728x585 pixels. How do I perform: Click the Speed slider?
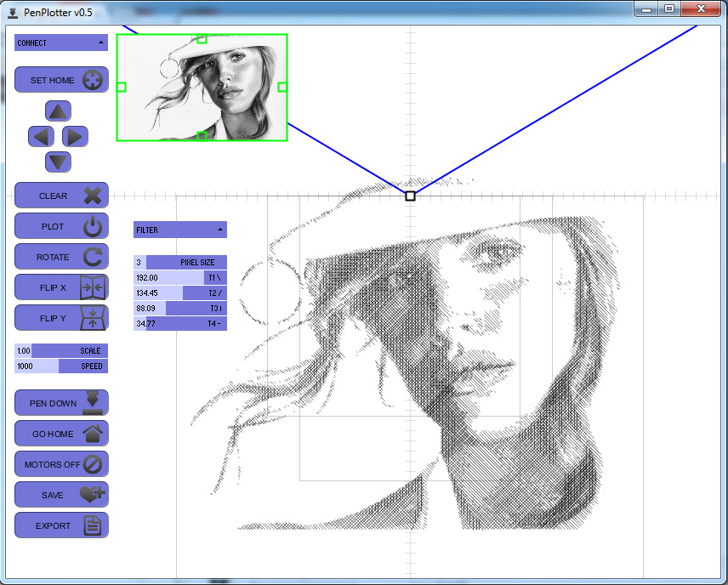(61, 366)
